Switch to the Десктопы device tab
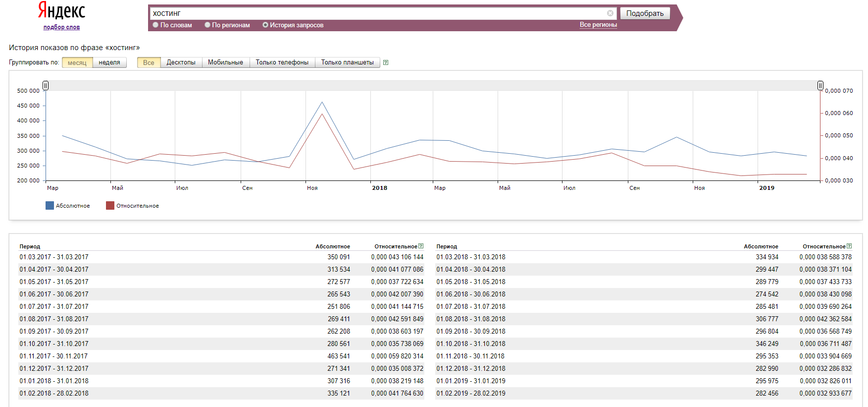Viewport: 868px width, 407px height. coord(181,62)
